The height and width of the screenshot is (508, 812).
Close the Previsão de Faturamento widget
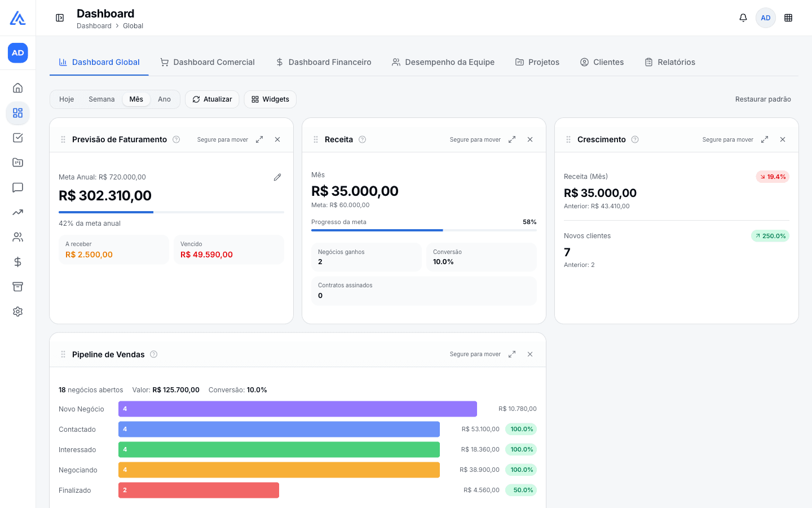click(277, 139)
